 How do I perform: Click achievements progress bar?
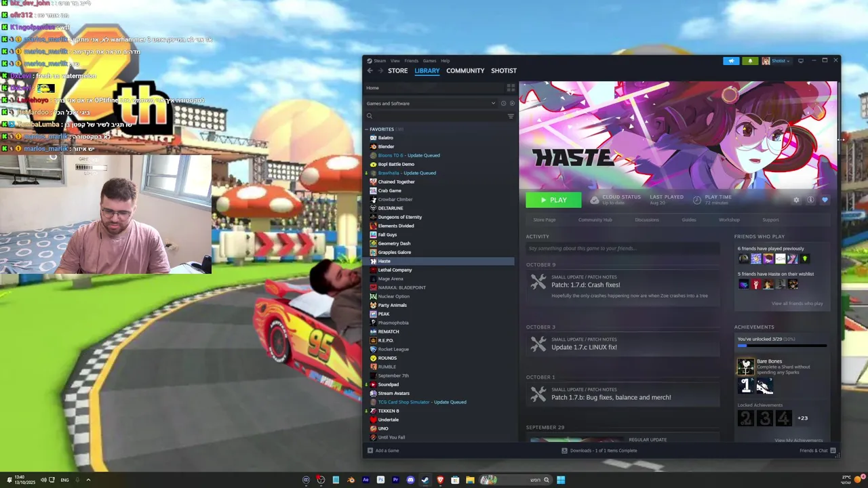coord(782,346)
